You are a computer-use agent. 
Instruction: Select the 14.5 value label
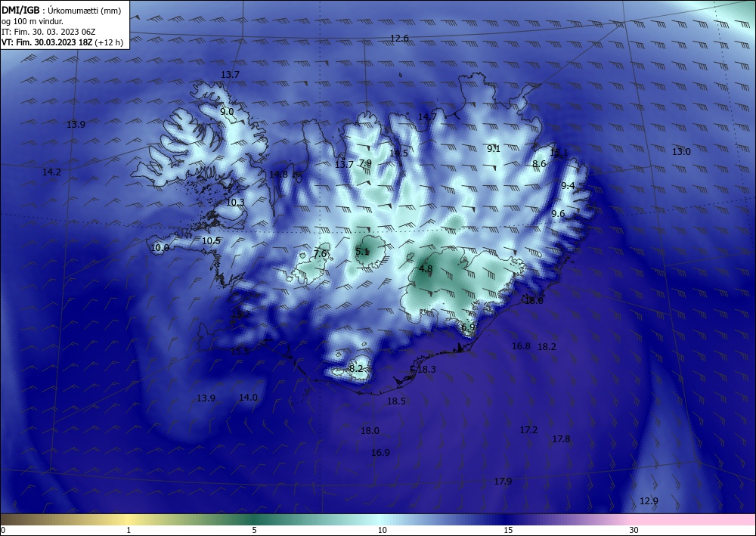coord(398,153)
